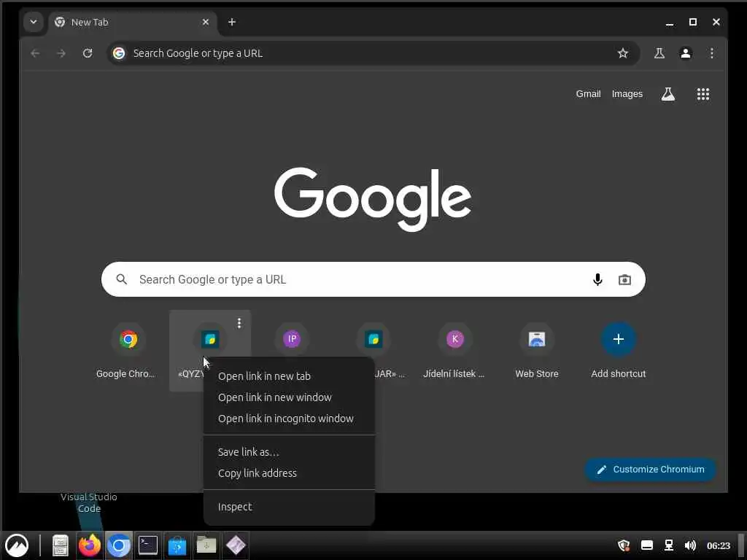747x560 pixels.
Task: Choose Inspect from context menu
Action: (289, 507)
